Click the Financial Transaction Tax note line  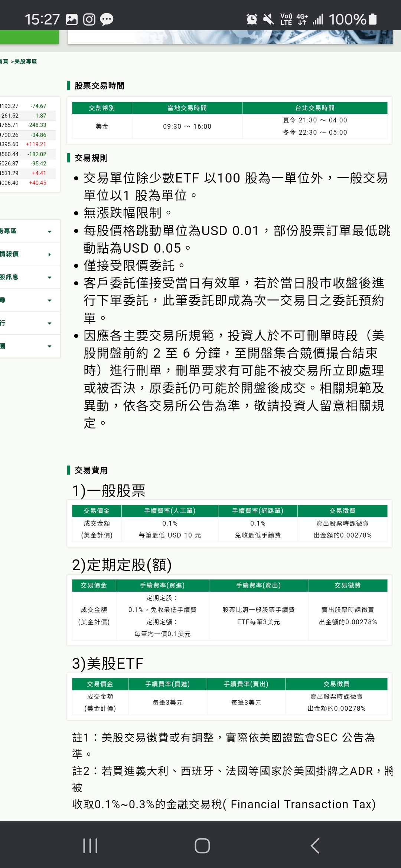tap(224, 804)
